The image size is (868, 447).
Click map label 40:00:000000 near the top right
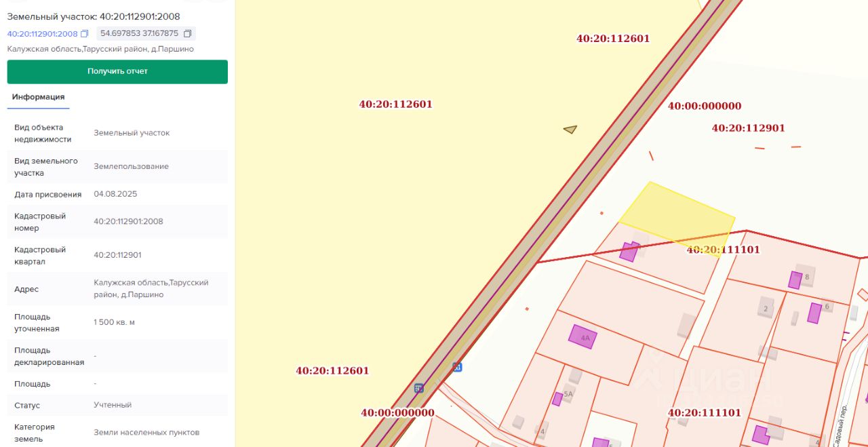coord(705,106)
